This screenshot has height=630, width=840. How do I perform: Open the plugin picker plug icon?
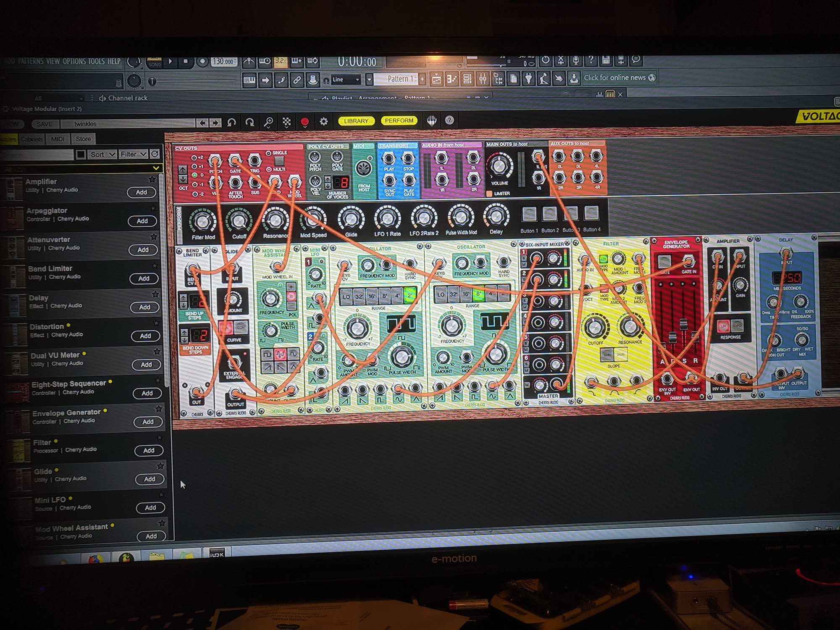point(528,79)
